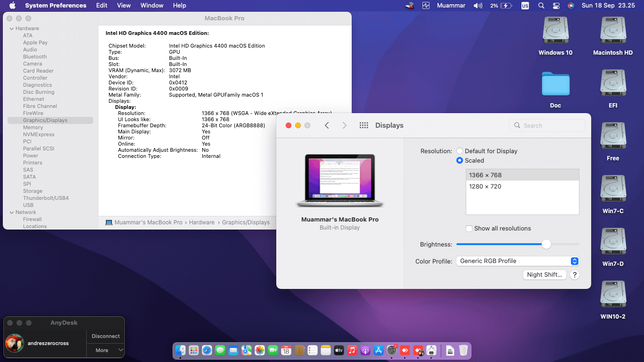644x362 pixels.
Task: Click the Siri icon in menu bar
Action: click(571, 6)
